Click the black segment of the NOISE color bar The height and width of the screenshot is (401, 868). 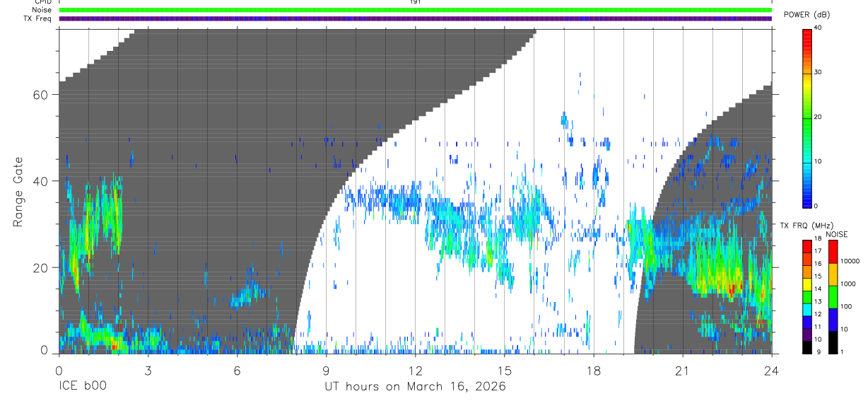(x=833, y=341)
